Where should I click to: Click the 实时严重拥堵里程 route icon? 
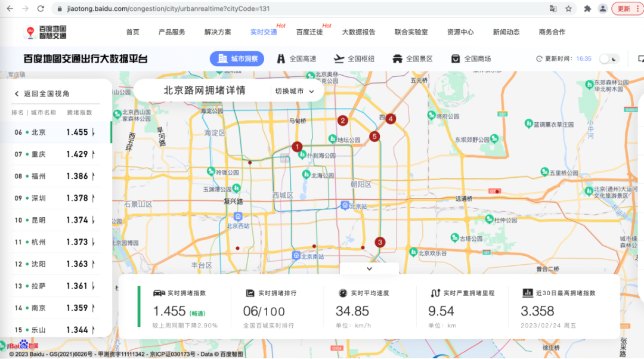click(x=435, y=293)
